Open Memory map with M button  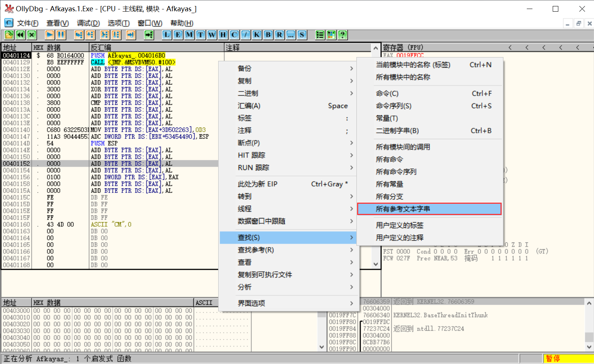pos(189,35)
